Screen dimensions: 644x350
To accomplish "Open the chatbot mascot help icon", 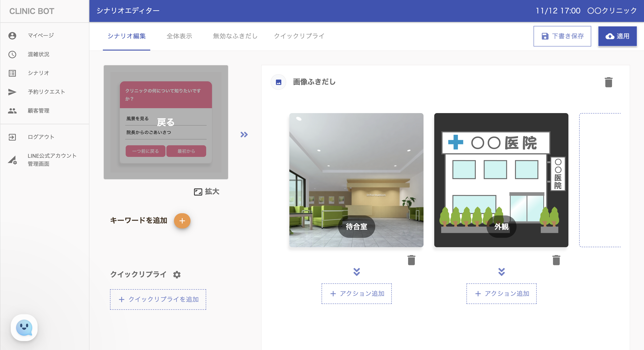I will pyautogui.click(x=24, y=327).
